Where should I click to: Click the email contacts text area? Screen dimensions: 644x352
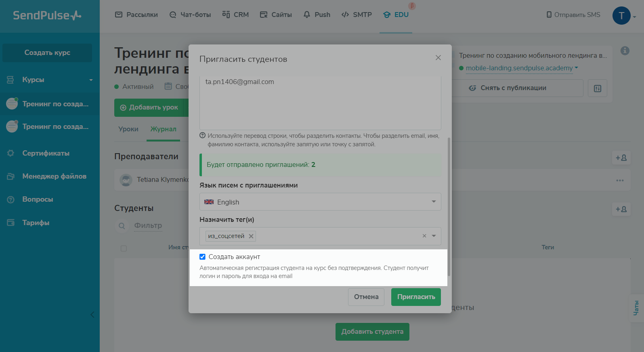(320, 103)
